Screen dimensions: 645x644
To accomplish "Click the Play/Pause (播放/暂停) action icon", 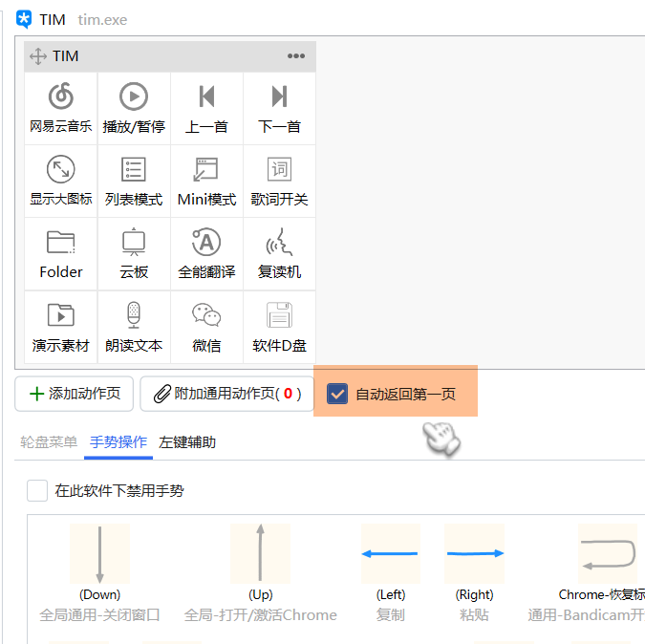I will (134, 97).
